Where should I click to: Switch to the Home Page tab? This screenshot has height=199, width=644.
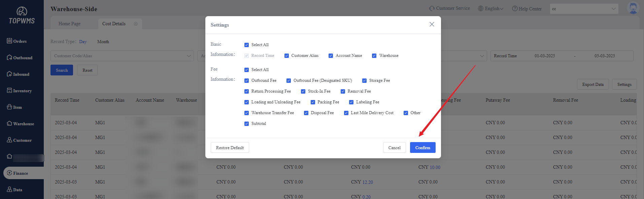click(69, 24)
